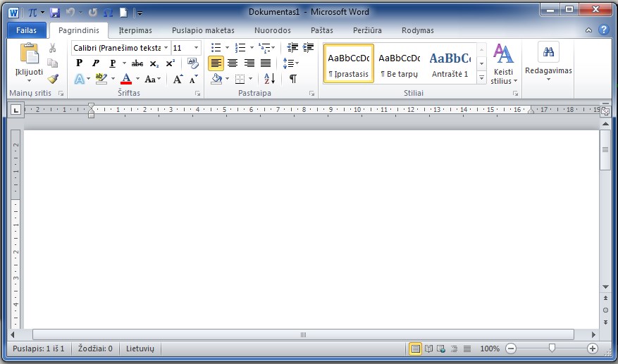Open the shading paint bucket dropdown arrow
Screen dimensions: 618x364
[228, 79]
